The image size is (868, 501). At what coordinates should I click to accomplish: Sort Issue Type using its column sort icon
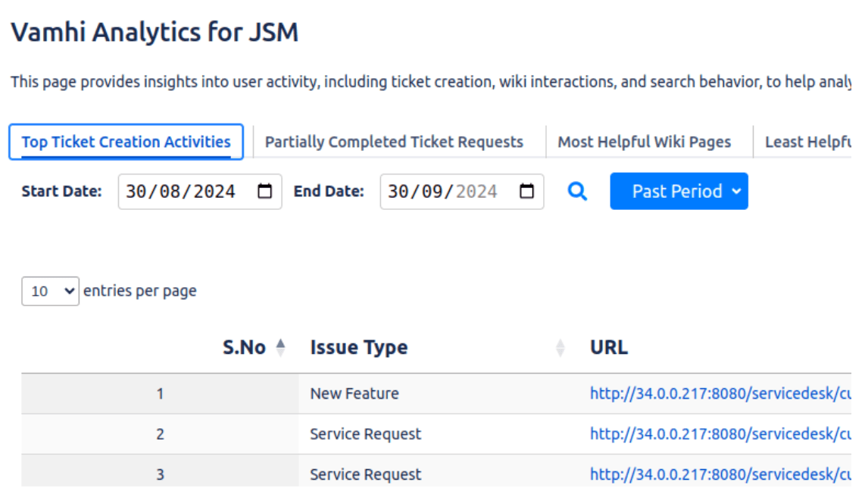(560, 347)
